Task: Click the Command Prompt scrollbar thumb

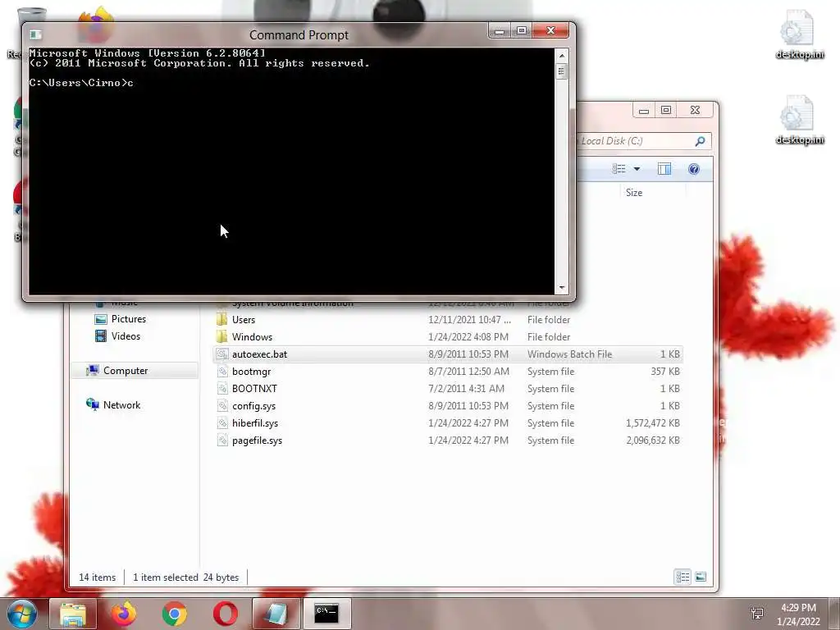Action: (561, 71)
